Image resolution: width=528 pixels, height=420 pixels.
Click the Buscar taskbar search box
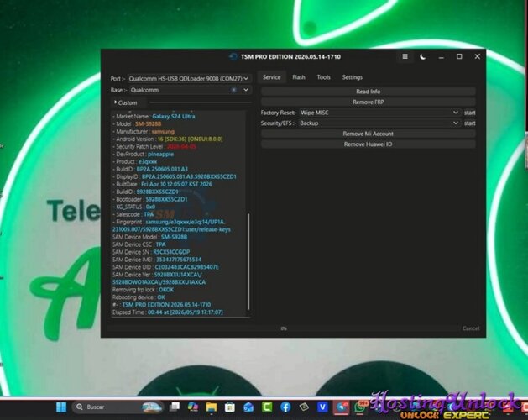coord(118,407)
